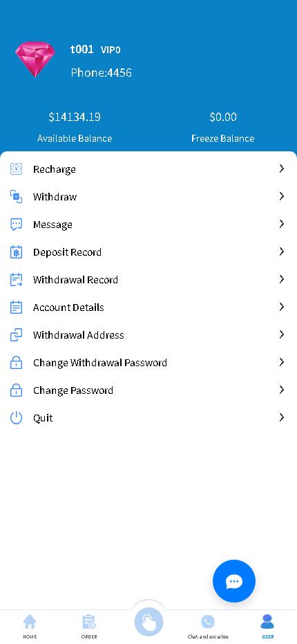
Task: Click the Withdraw transfer icon
Action: [16, 197]
